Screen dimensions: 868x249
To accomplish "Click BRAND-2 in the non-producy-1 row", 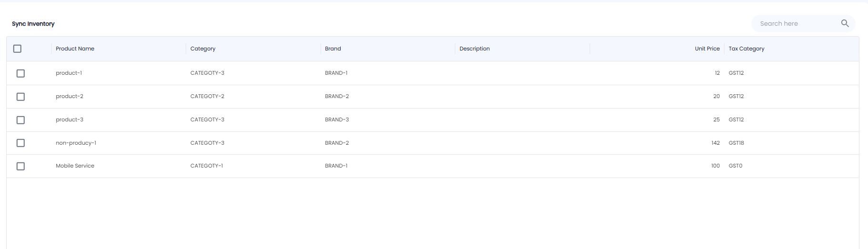I will [x=337, y=143].
